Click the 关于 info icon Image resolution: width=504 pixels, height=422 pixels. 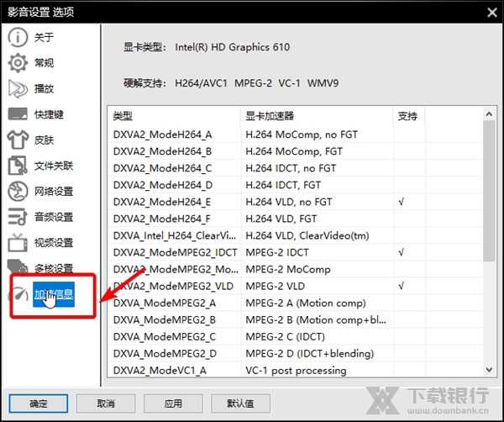coord(18,37)
